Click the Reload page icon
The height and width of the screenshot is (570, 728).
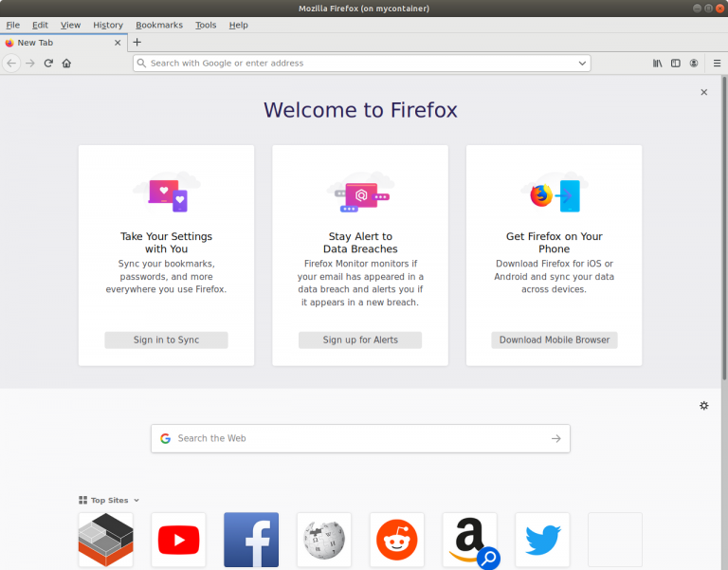(x=48, y=64)
